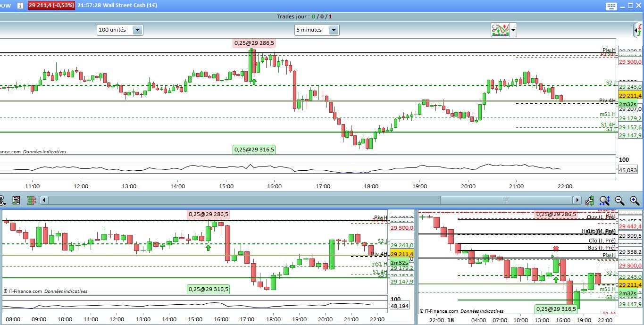Click the Wall Street Cash (1€) title
This screenshot has width=644, height=325.
pyautogui.click(x=131, y=5)
